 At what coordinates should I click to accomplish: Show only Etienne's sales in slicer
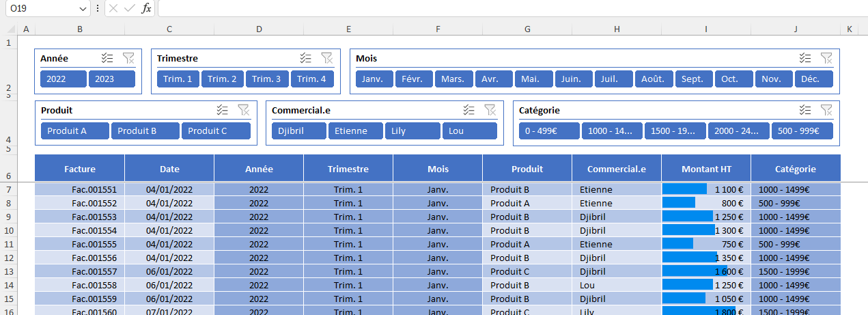coord(355,131)
